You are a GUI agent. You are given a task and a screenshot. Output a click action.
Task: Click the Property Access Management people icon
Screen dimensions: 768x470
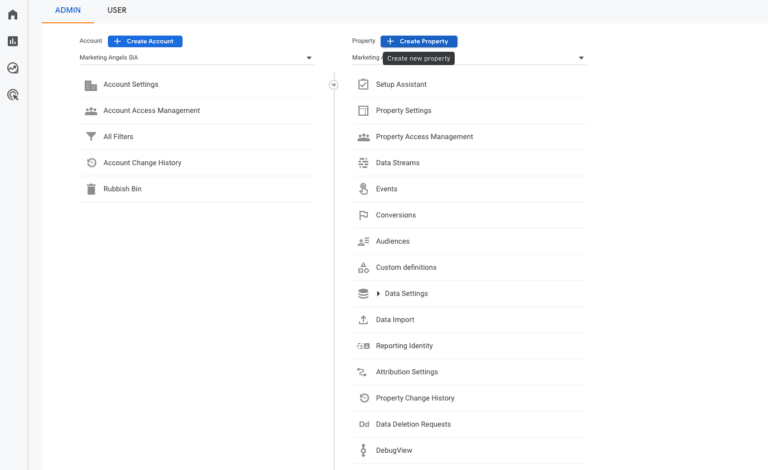363,137
